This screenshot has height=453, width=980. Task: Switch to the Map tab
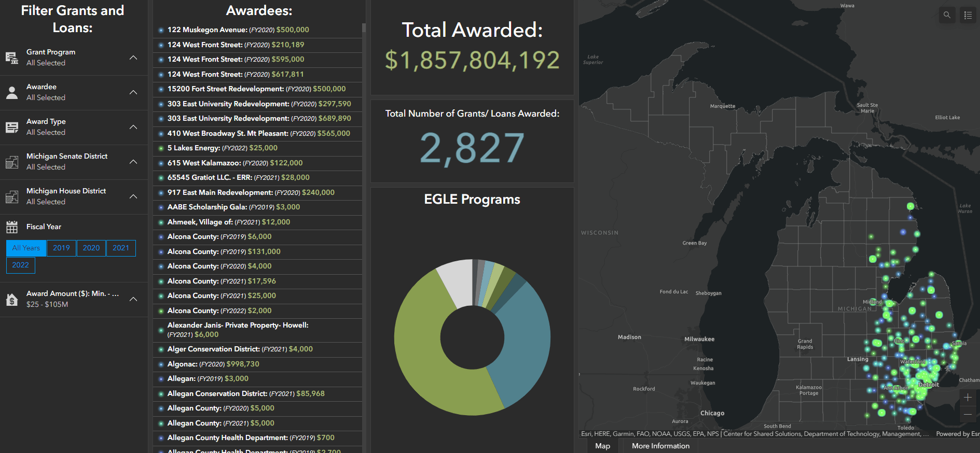(x=602, y=446)
